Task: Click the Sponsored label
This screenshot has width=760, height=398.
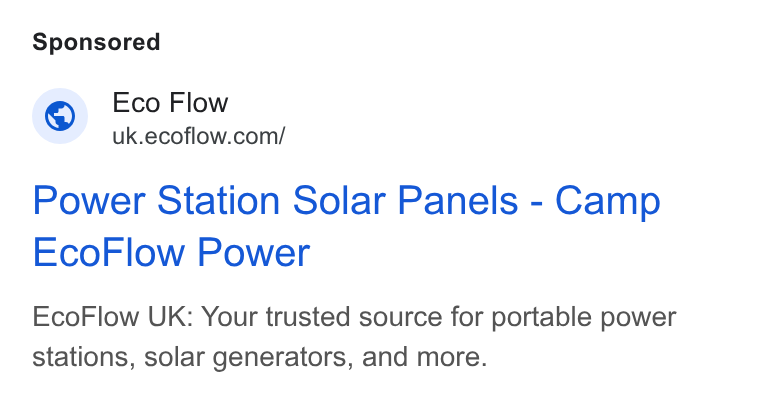Action: (x=96, y=42)
